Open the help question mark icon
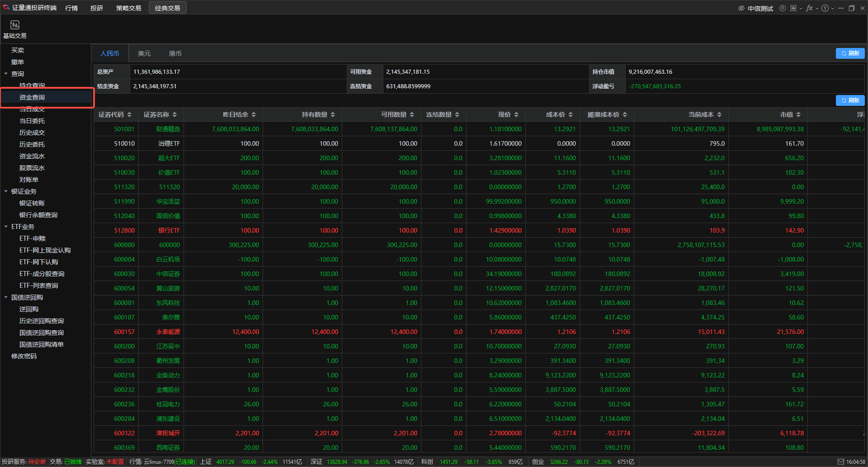This screenshot has height=467, width=868. [x=825, y=8]
